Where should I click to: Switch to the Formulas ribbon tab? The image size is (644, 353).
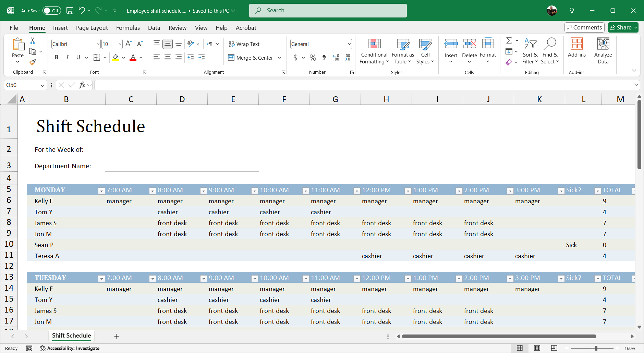pos(127,28)
